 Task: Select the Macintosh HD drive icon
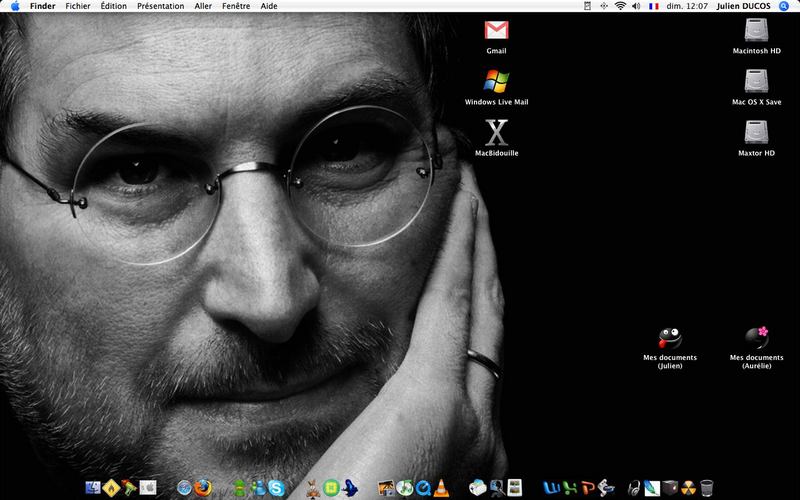pos(756,30)
